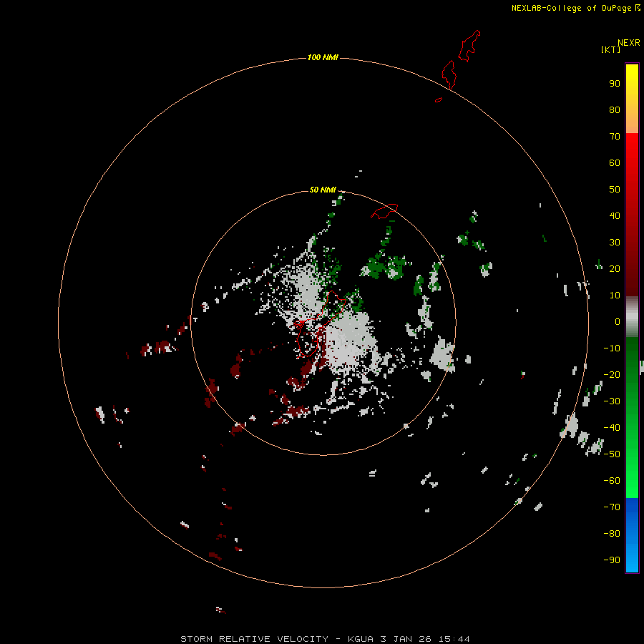
Task: Click the -30 value on the color scale
Action: tap(612, 401)
